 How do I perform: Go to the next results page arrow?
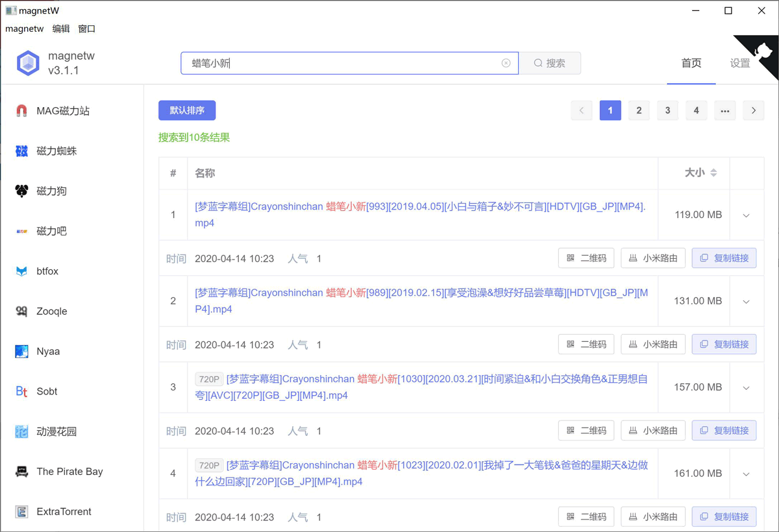(x=754, y=110)
